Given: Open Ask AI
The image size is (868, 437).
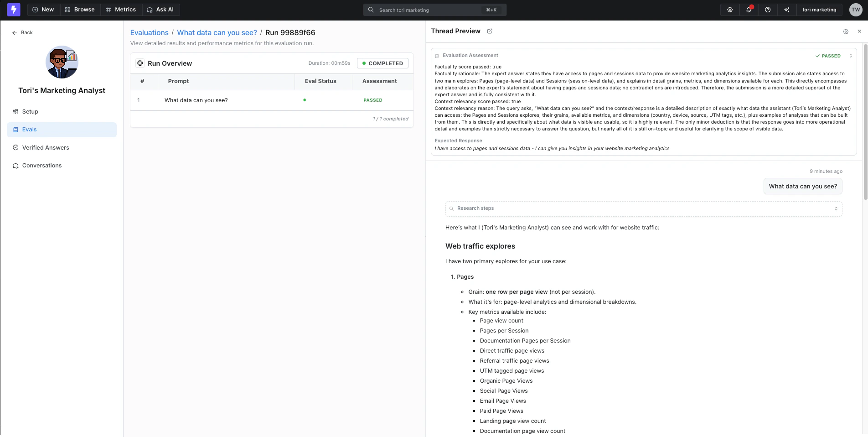Looking at the screenshot, I should (160, 10).
